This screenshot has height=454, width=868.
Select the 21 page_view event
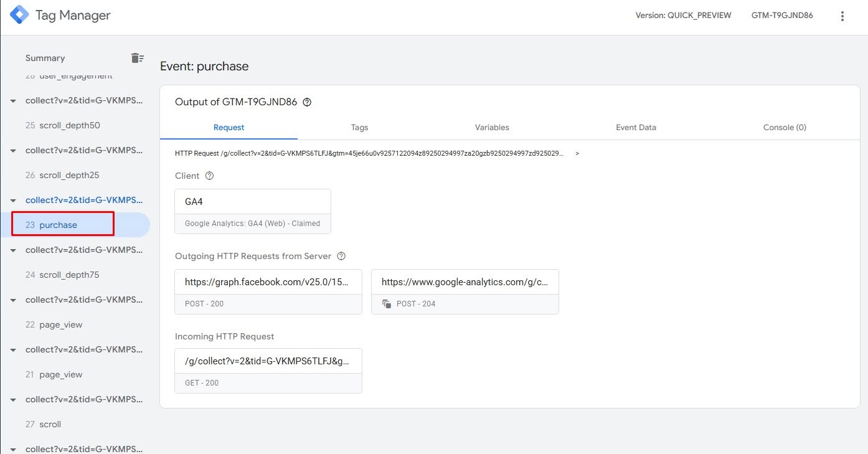54,374
